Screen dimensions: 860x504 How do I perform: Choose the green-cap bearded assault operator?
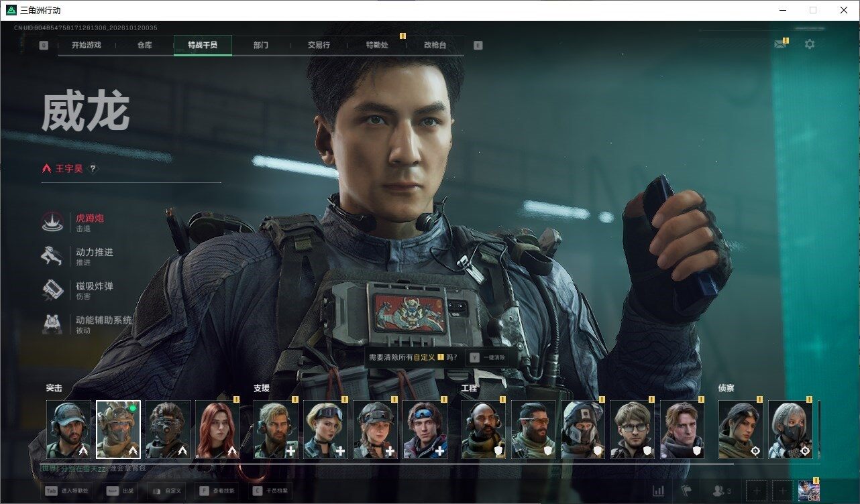pyautogui.click(x=69, y=430)
